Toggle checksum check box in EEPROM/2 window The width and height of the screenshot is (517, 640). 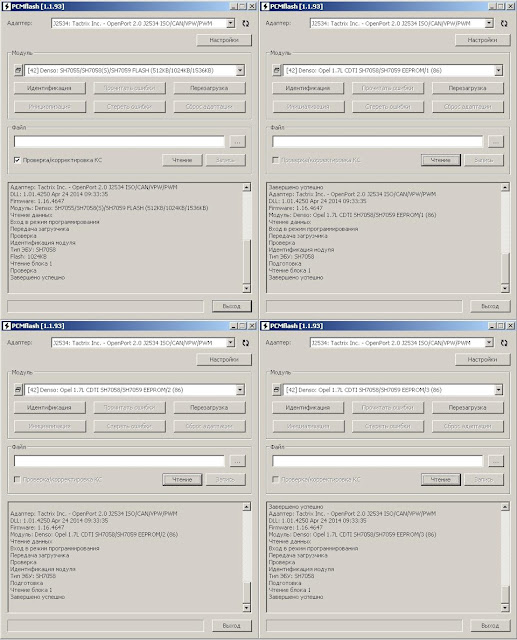[17, 480]
